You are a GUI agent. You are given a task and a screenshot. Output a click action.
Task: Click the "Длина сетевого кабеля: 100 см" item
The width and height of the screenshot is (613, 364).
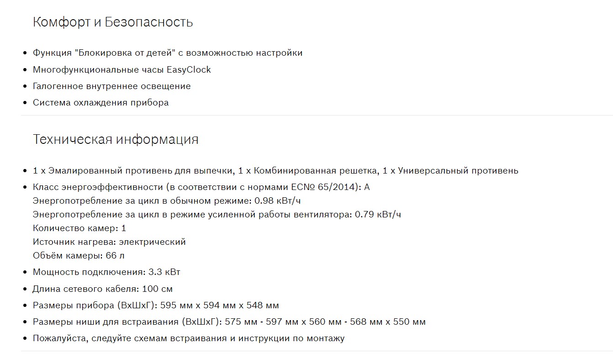tap(102, 289)
